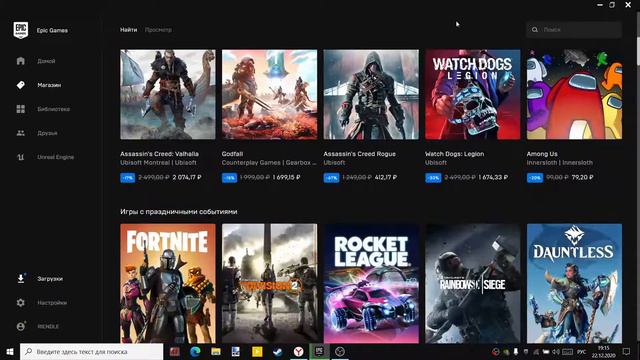Screen dimensions: 640x360
Task: Open the Dauntless cover art
Action: [x=574, y=283]
